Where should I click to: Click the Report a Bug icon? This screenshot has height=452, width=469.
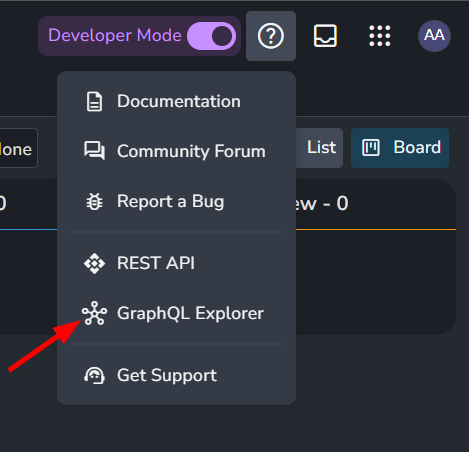tap(94, 201)
